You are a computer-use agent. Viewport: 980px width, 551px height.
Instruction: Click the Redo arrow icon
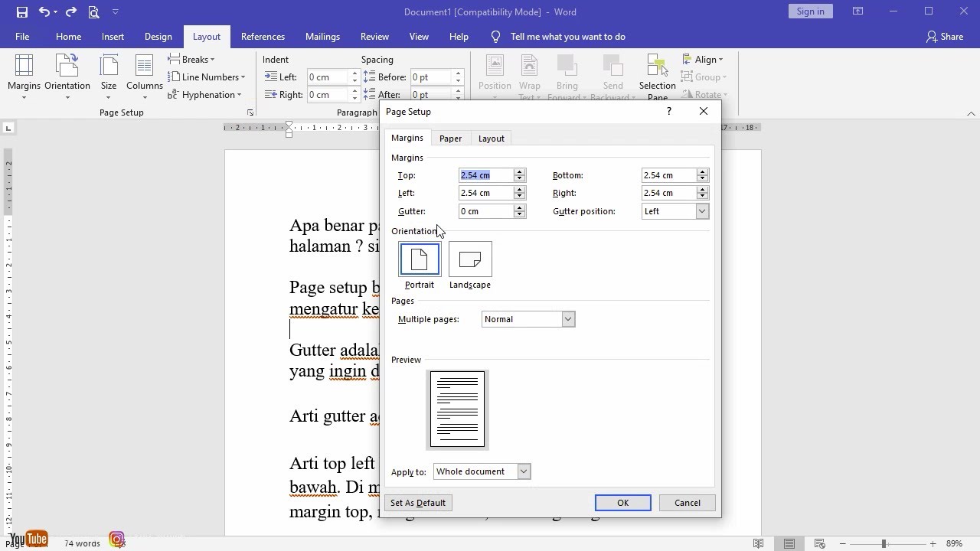pos(71,11)
